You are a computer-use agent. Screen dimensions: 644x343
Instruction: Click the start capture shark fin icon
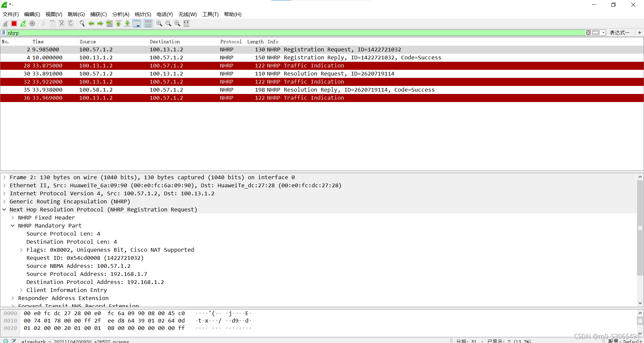coord(5,23)
